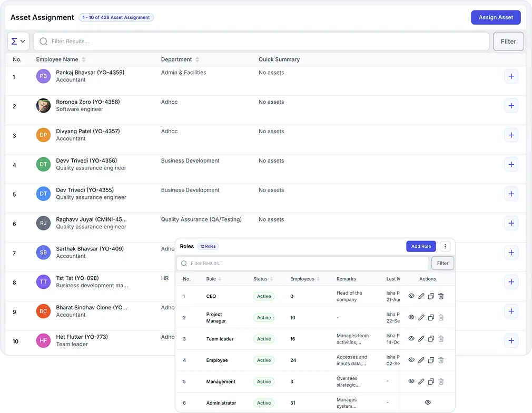Select the sigma summary icon
The image size is (532, 413).
click(x=14, y=41)
